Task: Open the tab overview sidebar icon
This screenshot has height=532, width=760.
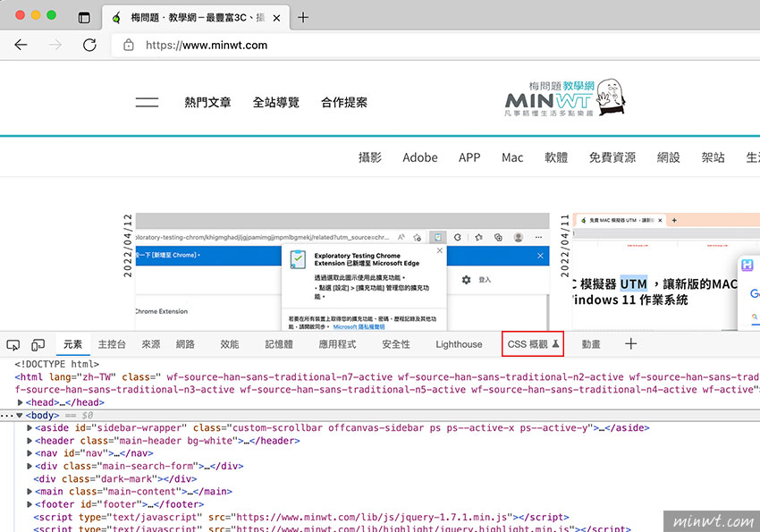Action: [x=84, y=18]
